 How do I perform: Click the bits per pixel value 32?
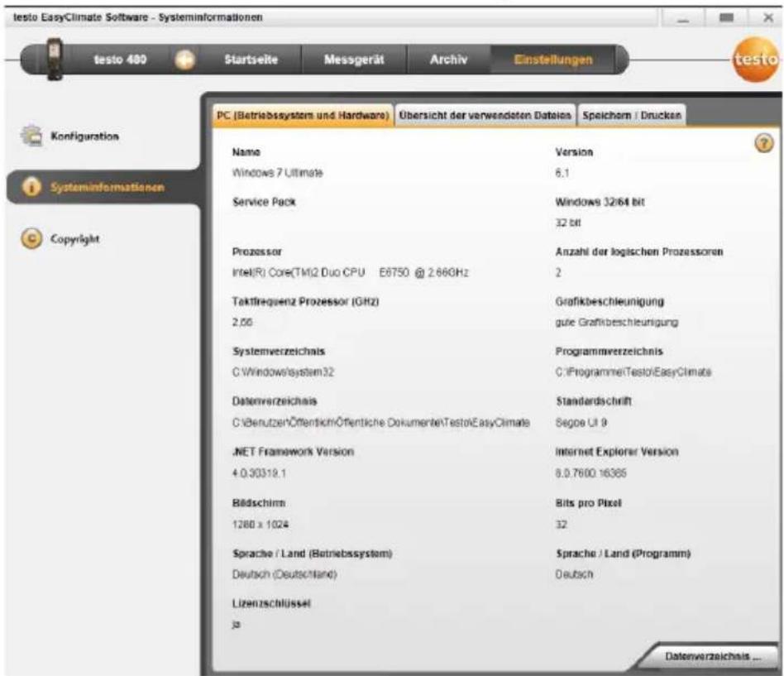[562, 524]
